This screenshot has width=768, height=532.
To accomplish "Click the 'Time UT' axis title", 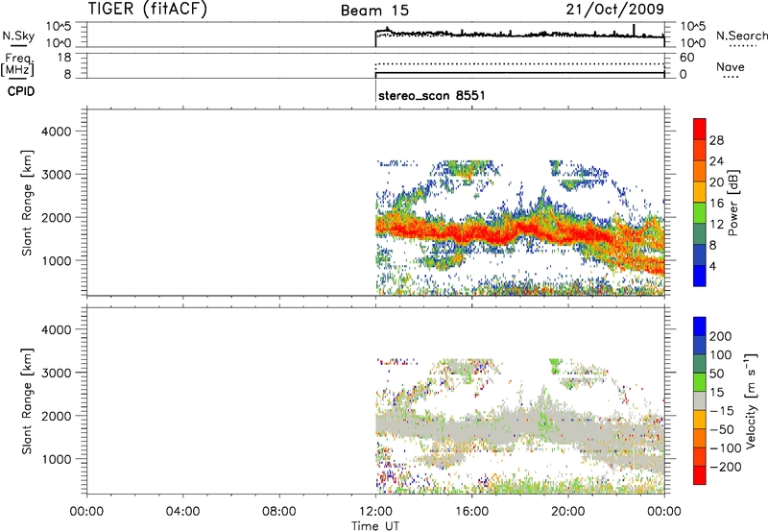I will tap(375, 526).
